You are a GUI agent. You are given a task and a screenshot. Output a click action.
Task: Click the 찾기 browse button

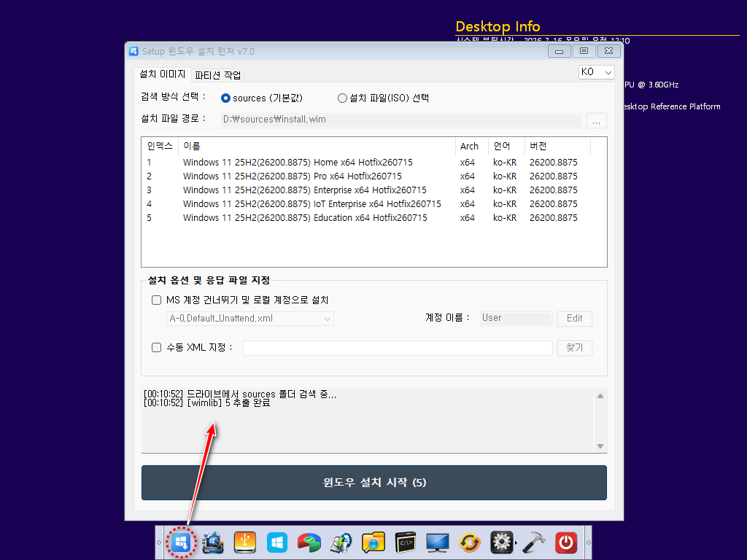click(575, 348)
